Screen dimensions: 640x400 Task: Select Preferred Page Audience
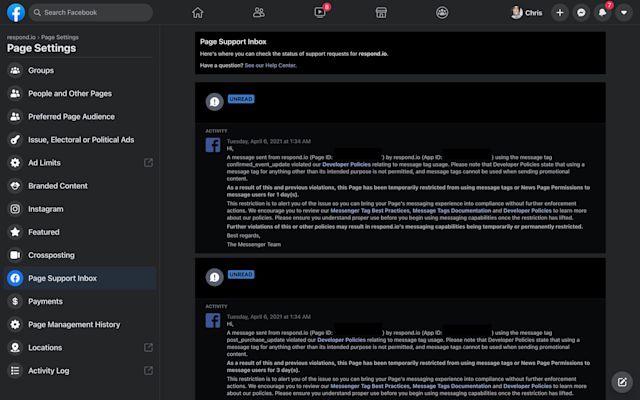pyautogui.click(x=80, y=117)
